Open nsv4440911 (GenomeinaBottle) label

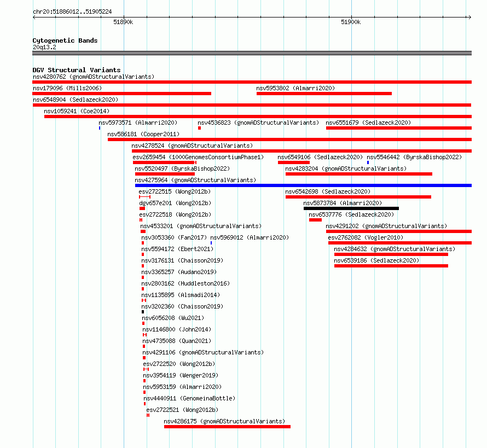tap(189, 398)
